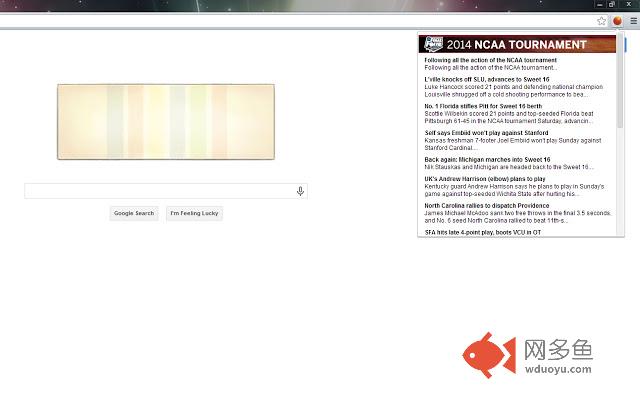Click the I'm Feeling Lucky button
The image size is (640, 400).
[194, 213]
